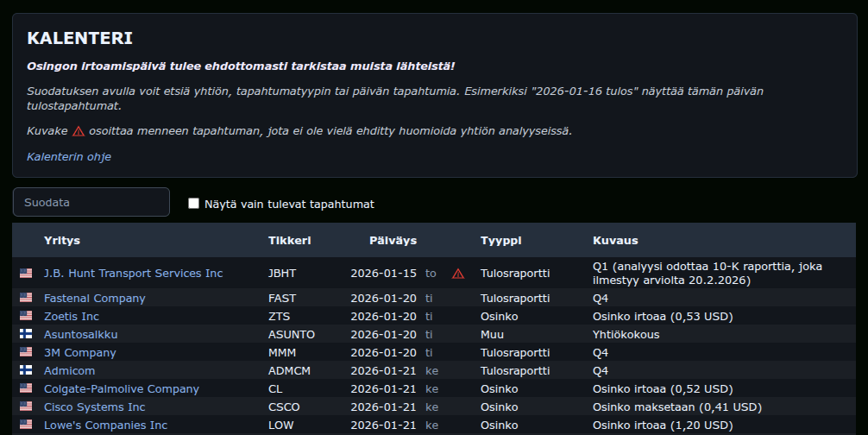Click the US flag icon beside Fastenal Company

coord(26,298)
